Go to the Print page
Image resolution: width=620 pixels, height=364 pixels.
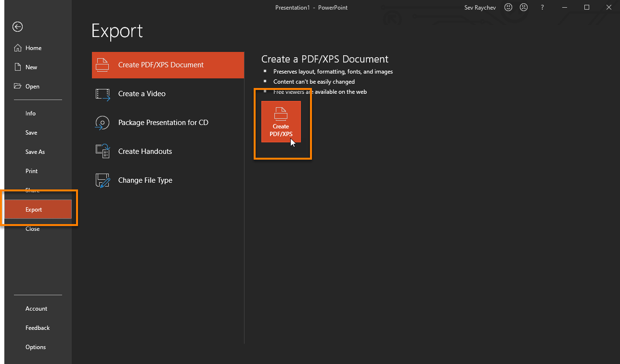32,171
